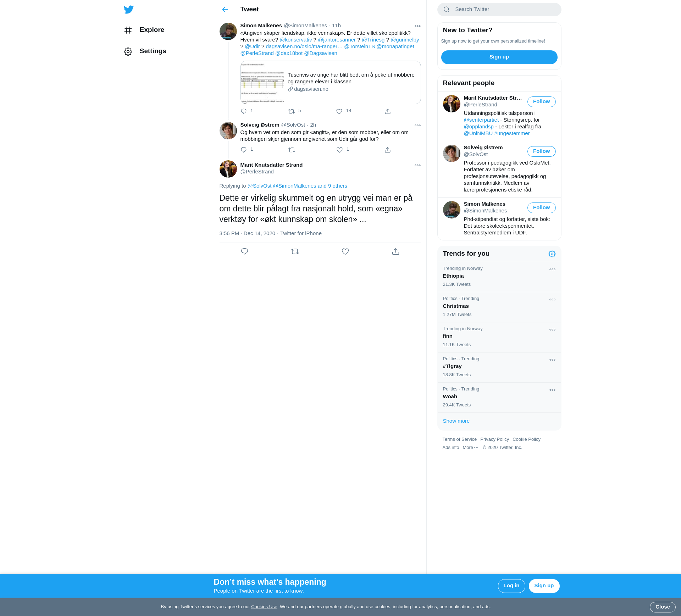This screenshot has width=681, height=616.
Task: Follow Simon Malkenes
Action: [x=541, y=208]
